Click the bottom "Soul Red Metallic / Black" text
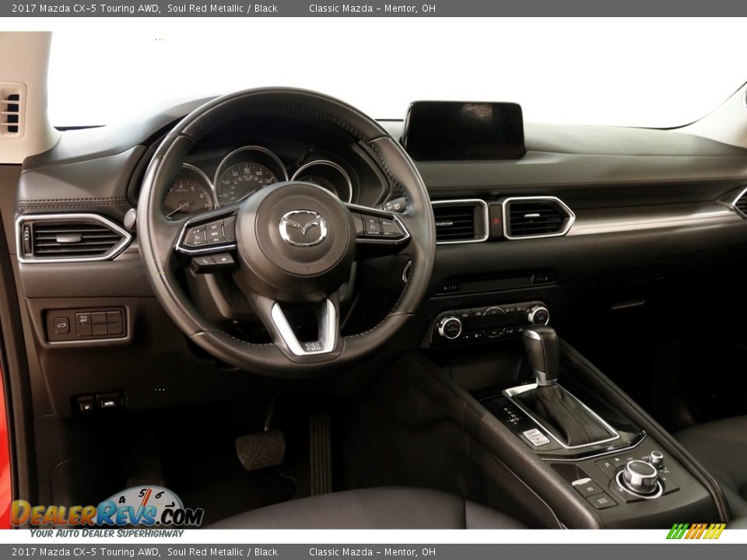747x560 pixels. click(223, 552)
